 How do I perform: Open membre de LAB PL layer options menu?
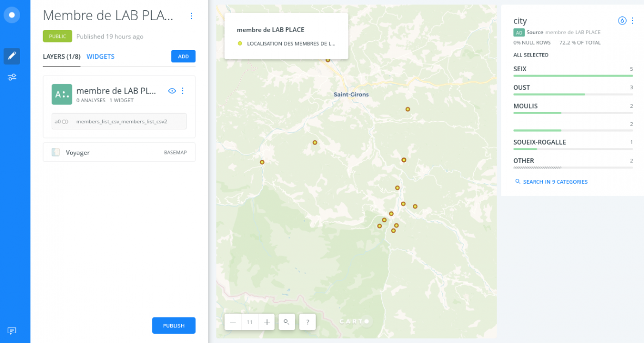point(183,91)
